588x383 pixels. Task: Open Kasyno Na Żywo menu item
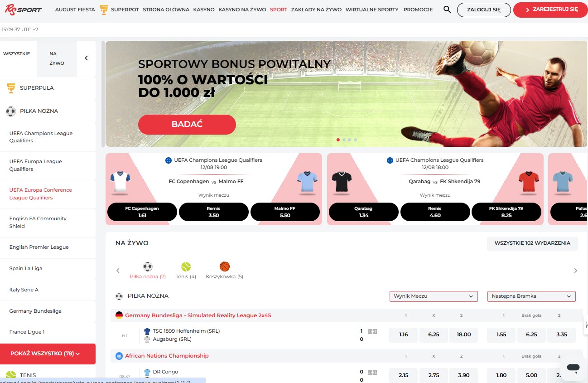(242, 10)
